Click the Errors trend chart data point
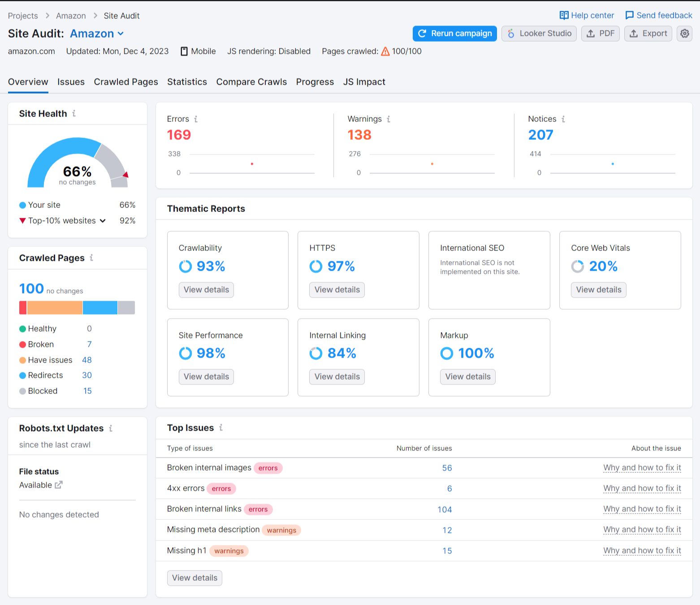Screen dimensions: 700x605 [x=252, y=164]
